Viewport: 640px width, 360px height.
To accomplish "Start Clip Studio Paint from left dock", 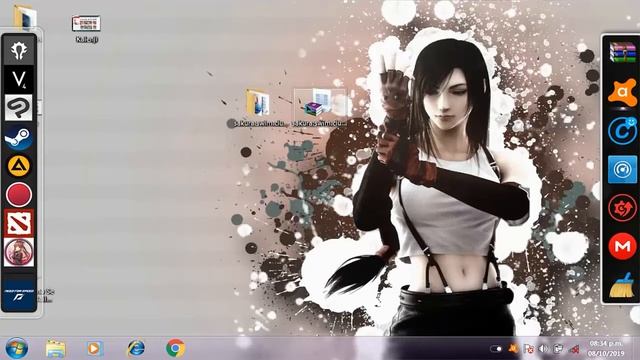I will (19, 108).
